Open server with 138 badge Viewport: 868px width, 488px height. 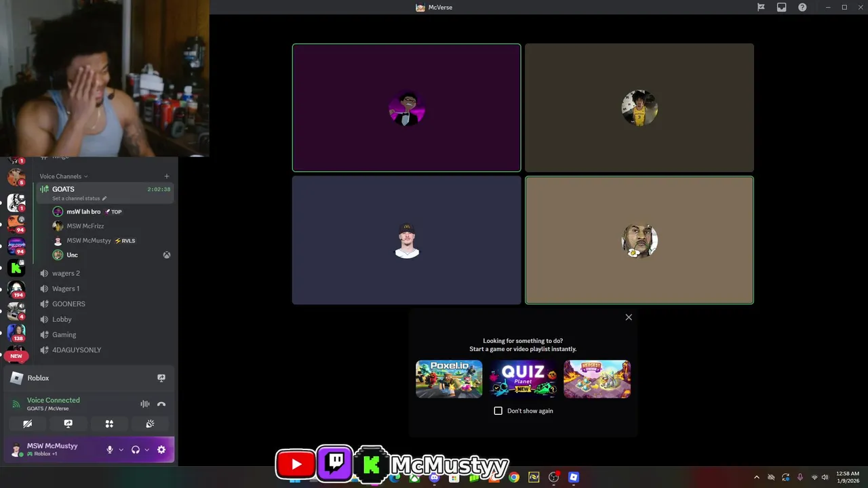tap(16, 333)
